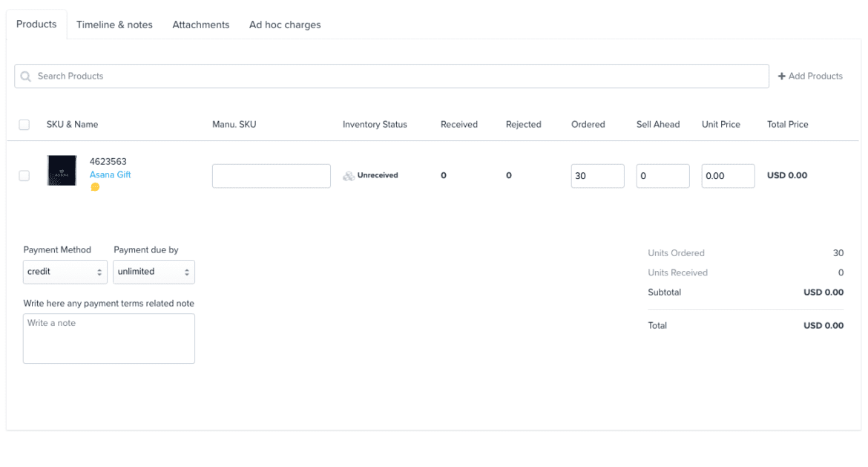868x467 pixels.
Task: Tick the select-all checkbox in table header
Action: 24,125
